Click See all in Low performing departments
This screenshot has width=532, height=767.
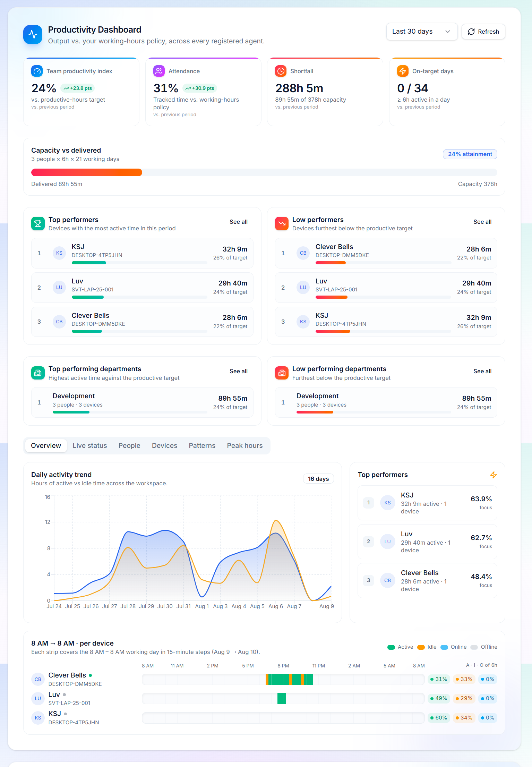point(482,371)
